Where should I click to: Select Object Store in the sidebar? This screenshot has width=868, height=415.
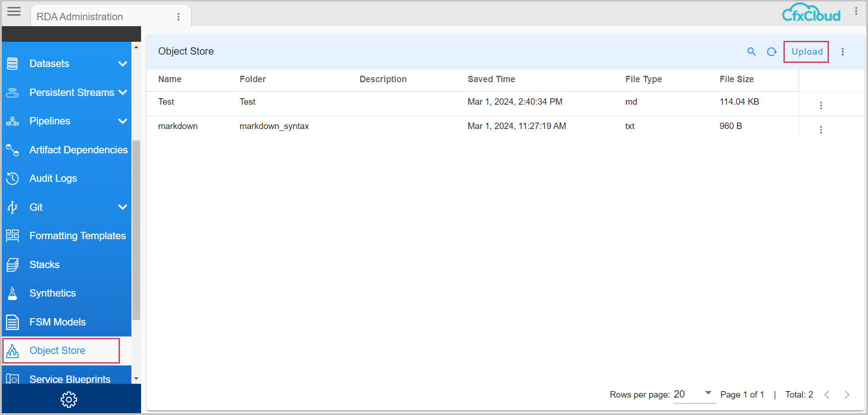57,350
